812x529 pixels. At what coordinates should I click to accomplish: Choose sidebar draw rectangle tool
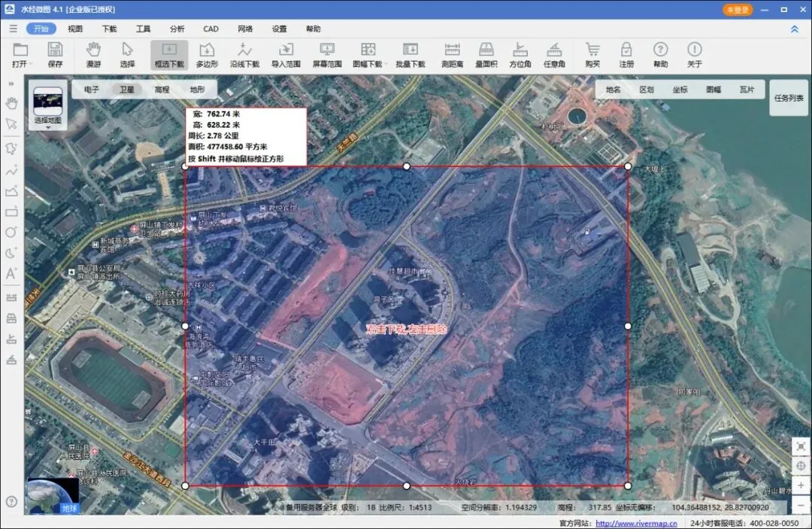pyautogui.click(x=11, y=211)
